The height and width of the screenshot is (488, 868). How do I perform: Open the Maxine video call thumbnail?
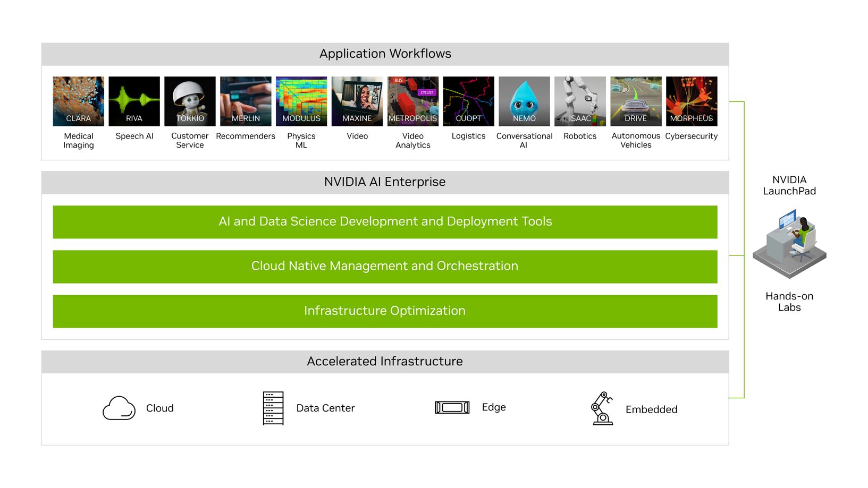[x=357, y=101]
